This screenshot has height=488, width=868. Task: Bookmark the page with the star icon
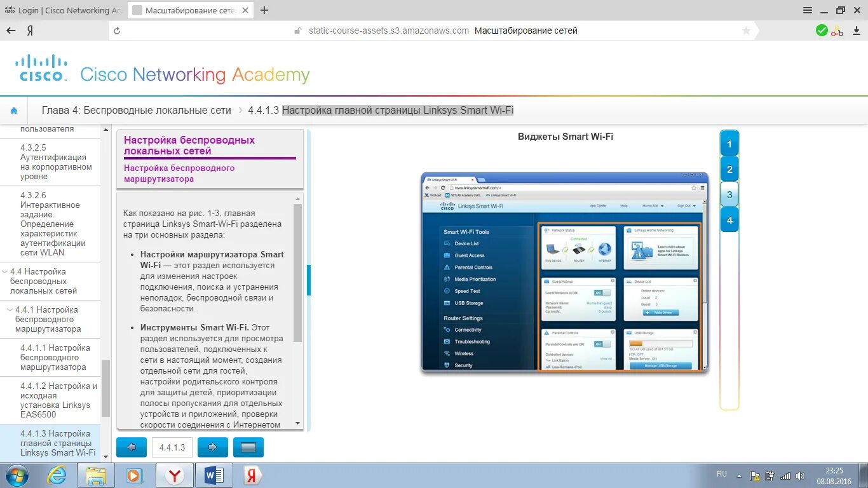(x=746, y=30)
